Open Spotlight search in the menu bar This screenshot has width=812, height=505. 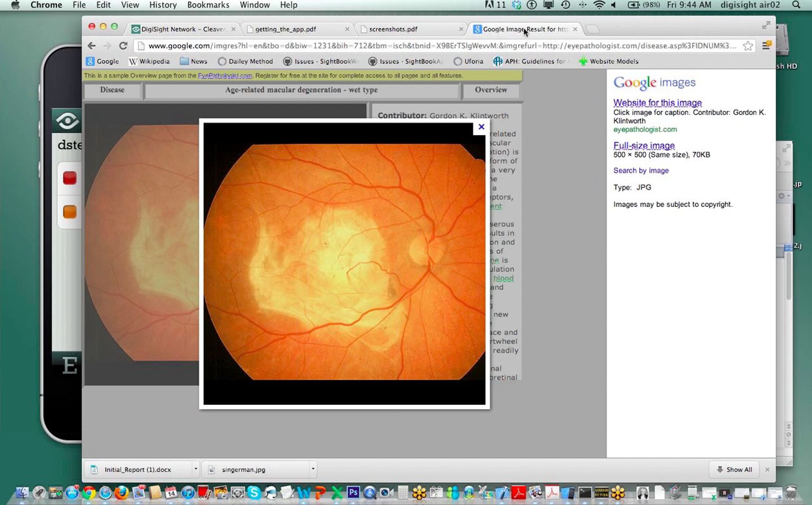tap(796, 5)
